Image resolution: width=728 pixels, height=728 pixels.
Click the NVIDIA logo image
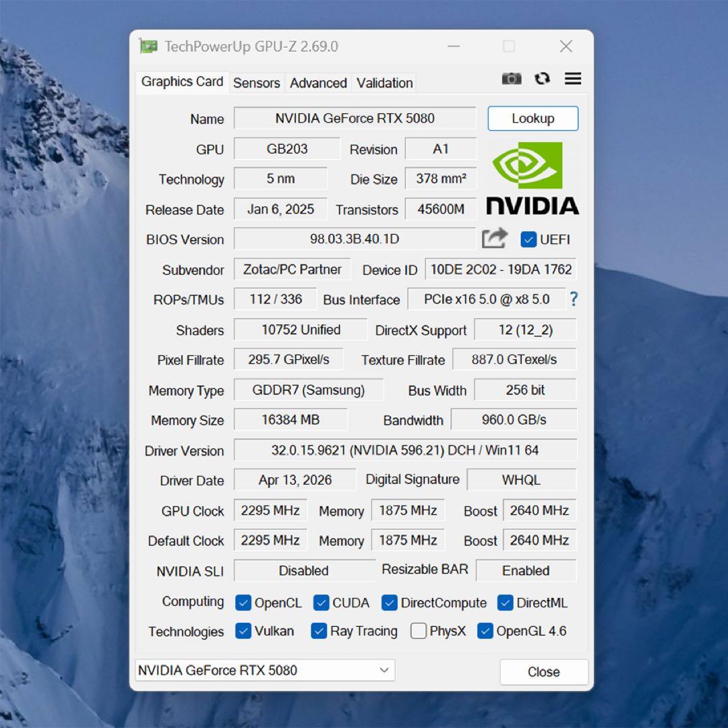pyautogui.click(x=532, y=179)
